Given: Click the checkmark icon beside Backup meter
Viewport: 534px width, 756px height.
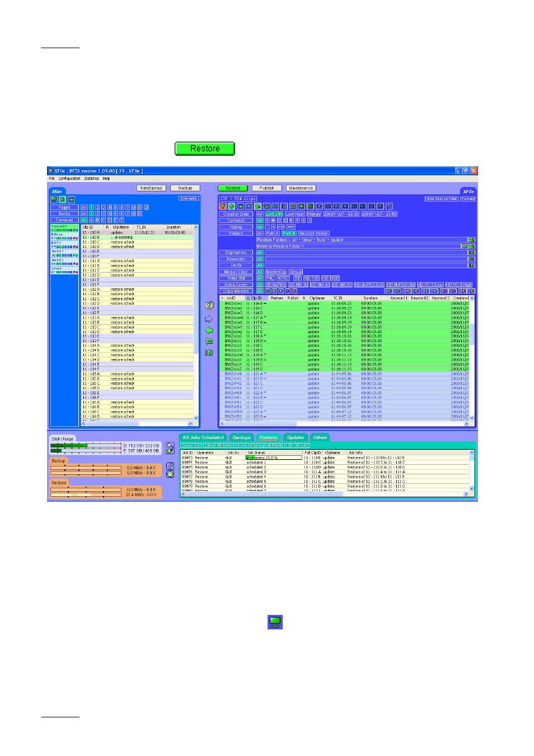Looking at the screenshot, I should pyautogui.click(x=170, y=466).
